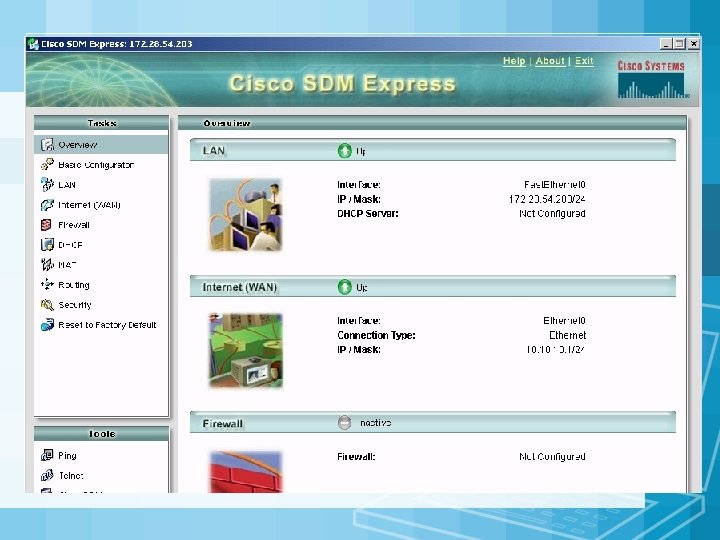
Task: Open the NAT task label
Action: point(67,265)
